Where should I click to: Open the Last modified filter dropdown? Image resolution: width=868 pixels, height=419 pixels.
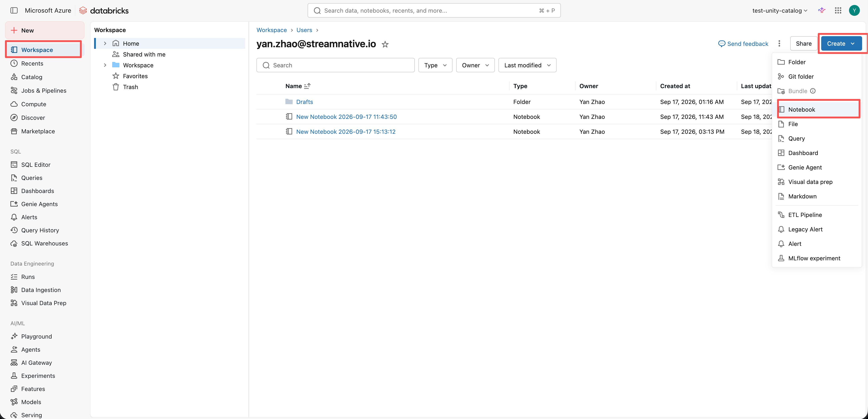527,65
